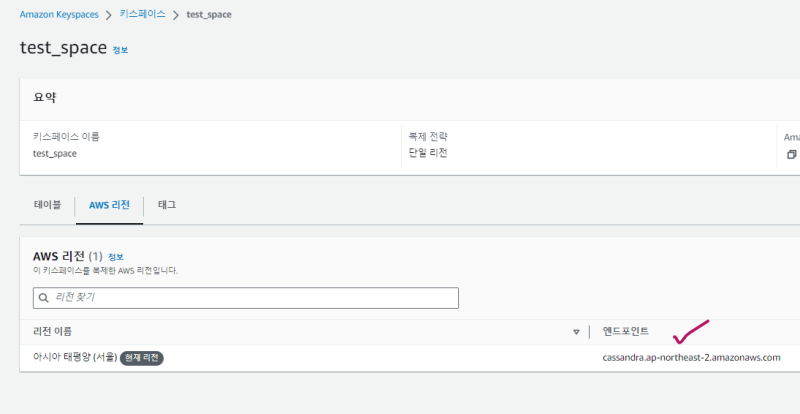The image size is (800, 414).
Task: Click the 엔드포인트 column header
Action: click(625, 331)
